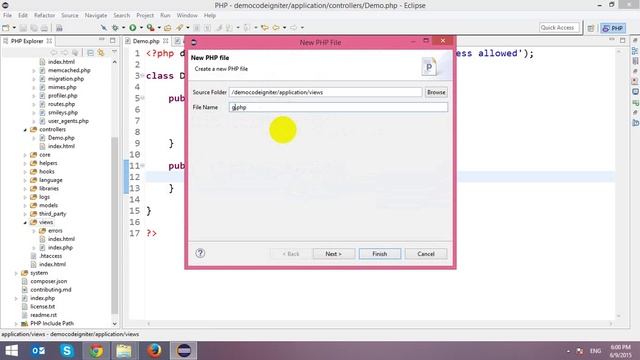
Task: Click the Back navigation arrow in toolbar
Action: pyautogui.click(x=276, y=28)
